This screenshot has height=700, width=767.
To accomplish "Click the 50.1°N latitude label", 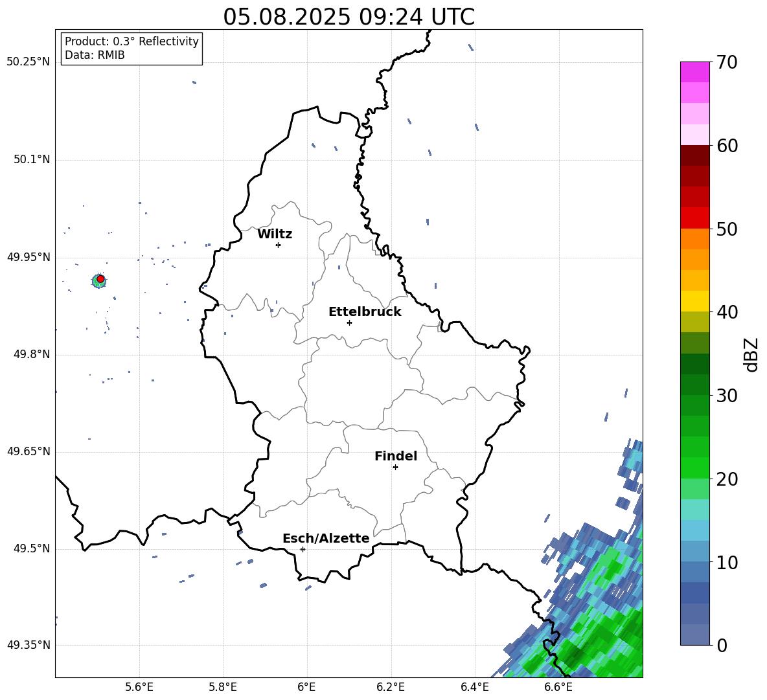I will point(31,160).
